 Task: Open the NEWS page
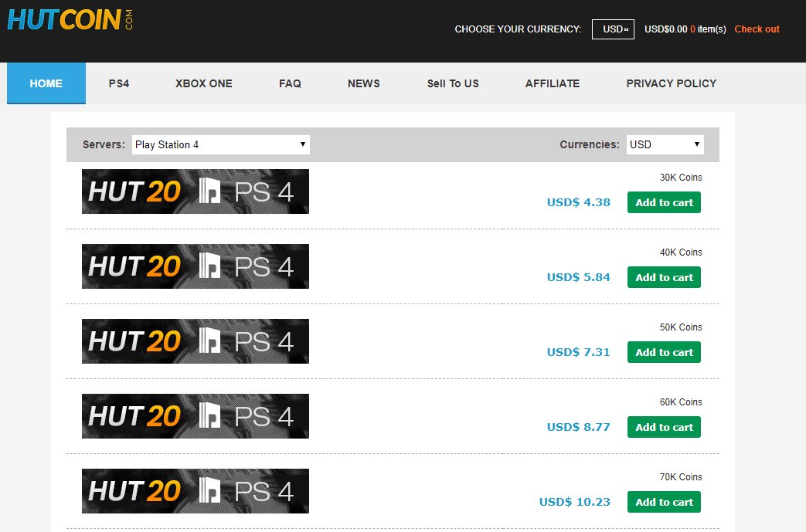tap(363, 83)
